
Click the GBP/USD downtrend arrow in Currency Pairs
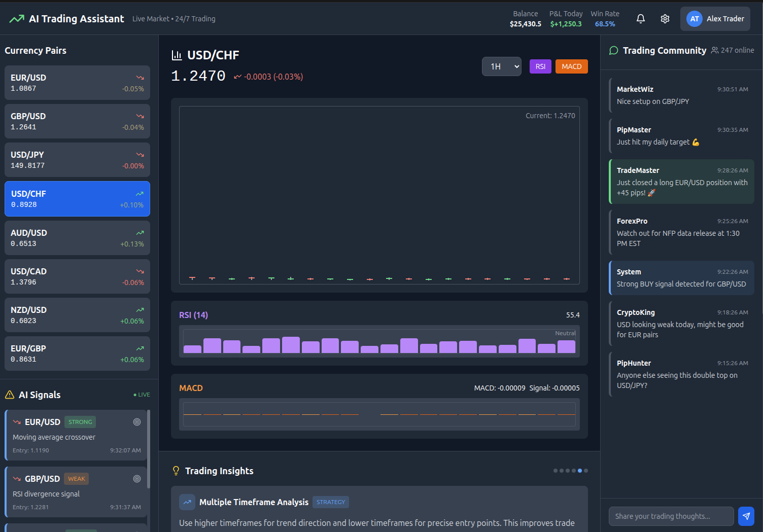(140, 116)
